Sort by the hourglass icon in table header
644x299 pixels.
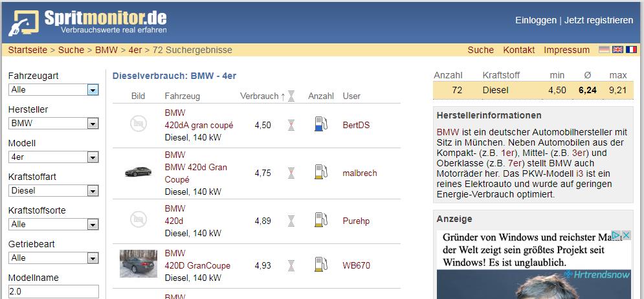291,96
